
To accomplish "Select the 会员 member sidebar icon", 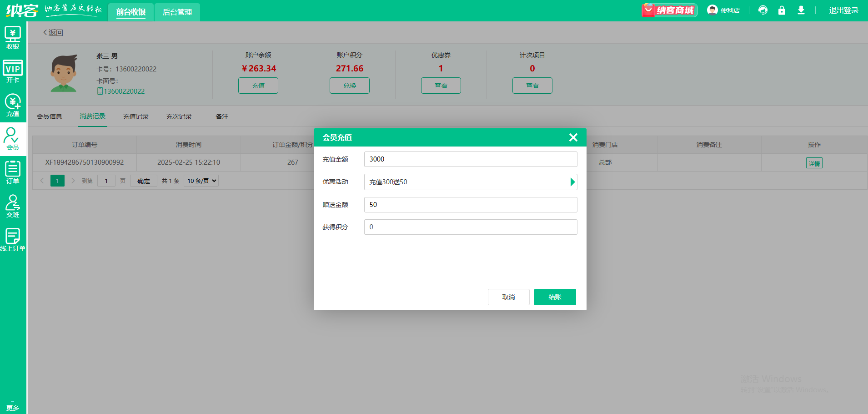I will pos(13,139).
